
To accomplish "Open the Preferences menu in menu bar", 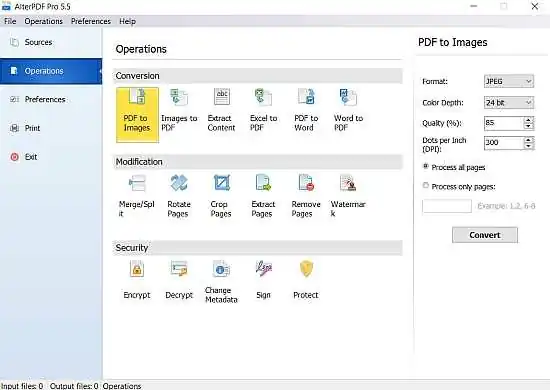I will click(x=91, y=21).
